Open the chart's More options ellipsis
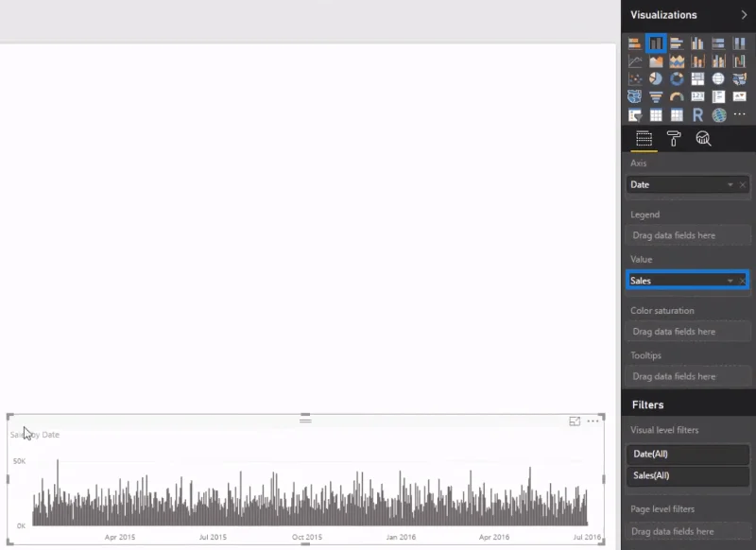 pos(593,421)
